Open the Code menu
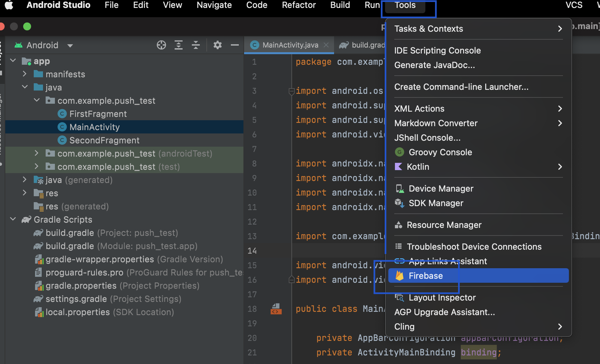 click(x=257, y=5)
